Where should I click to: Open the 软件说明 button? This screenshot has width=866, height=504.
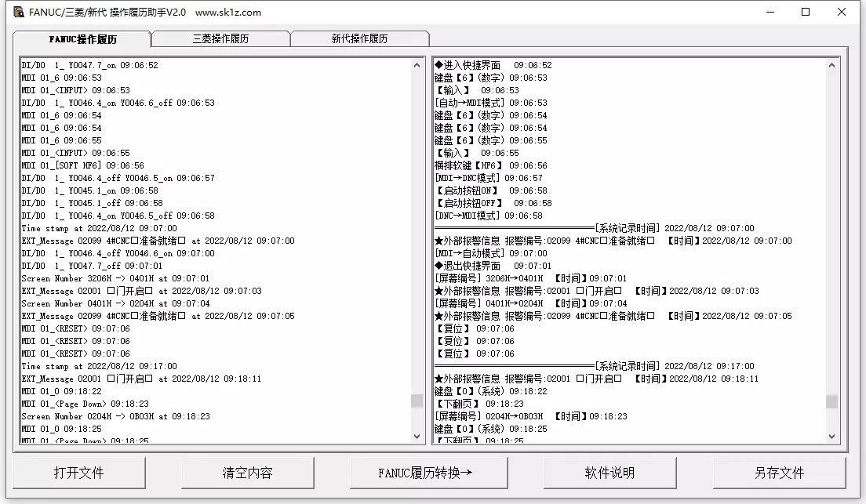click(x=609, y=473)
